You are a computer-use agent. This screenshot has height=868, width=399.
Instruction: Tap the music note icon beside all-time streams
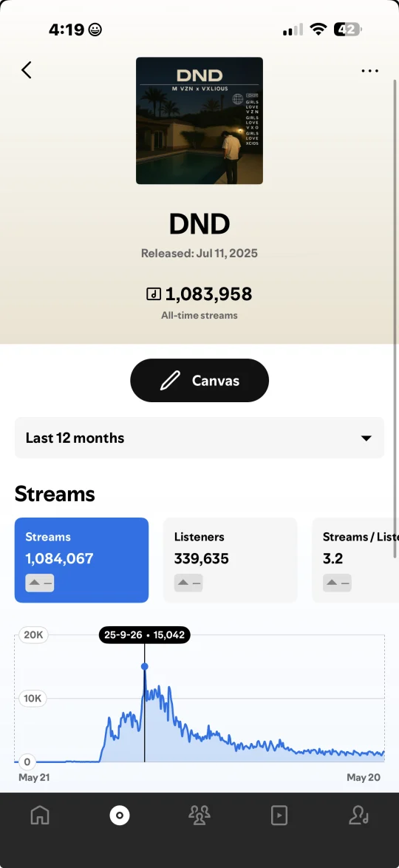point(153,294)
